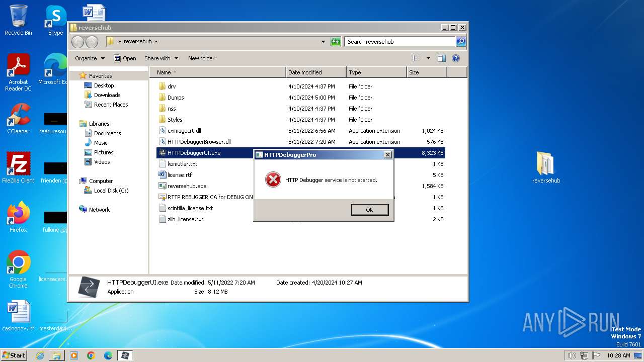Select scintilla_license.txt file
This screenshot has height=362, width=644.
tap(190, 208)
